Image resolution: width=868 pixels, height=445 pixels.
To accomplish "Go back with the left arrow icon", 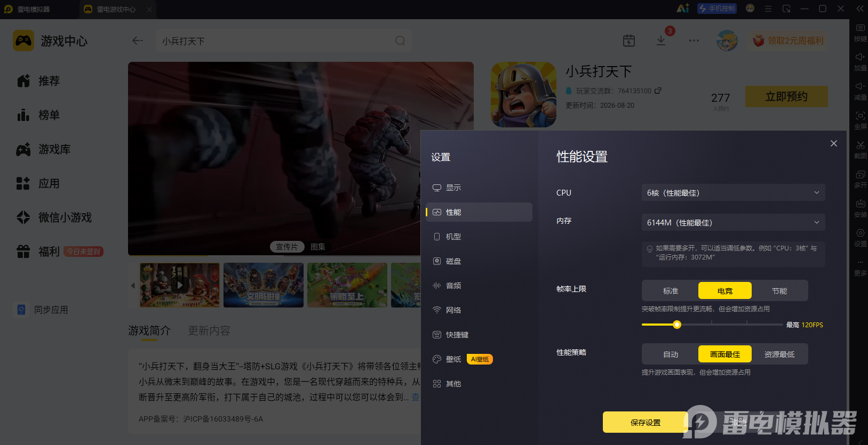I will [x=138, y=41].
